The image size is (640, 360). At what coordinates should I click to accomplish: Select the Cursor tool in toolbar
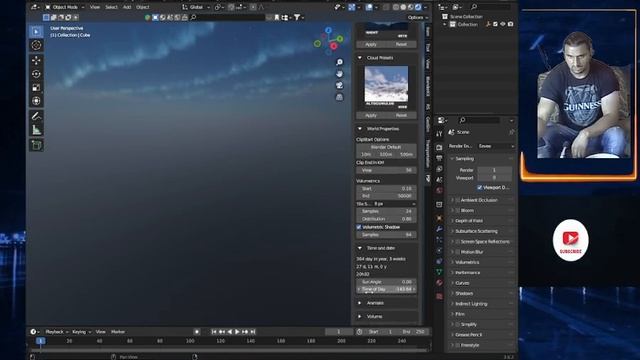pos(36,45)
